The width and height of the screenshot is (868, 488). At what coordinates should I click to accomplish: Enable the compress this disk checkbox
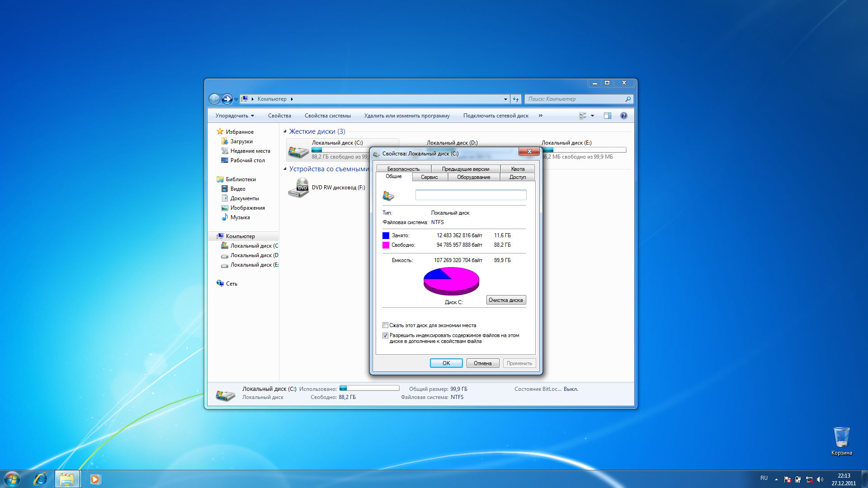coord(385,325)
